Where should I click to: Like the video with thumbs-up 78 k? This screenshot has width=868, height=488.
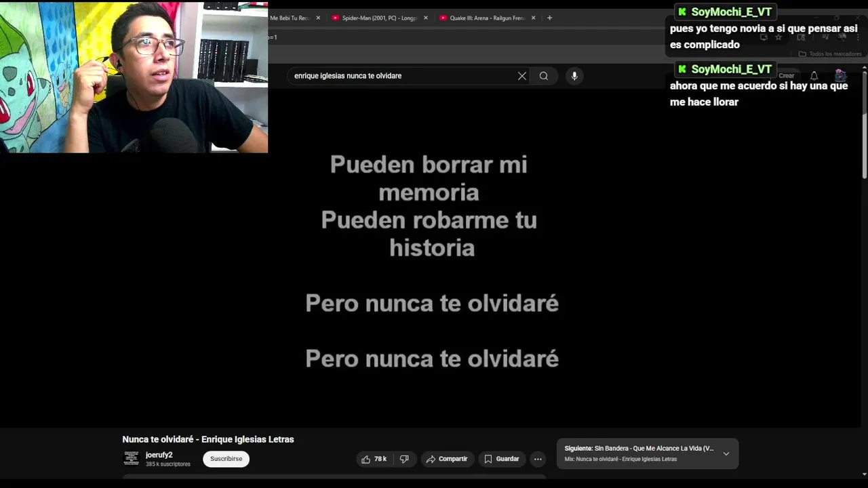click(x=374, y=459)
